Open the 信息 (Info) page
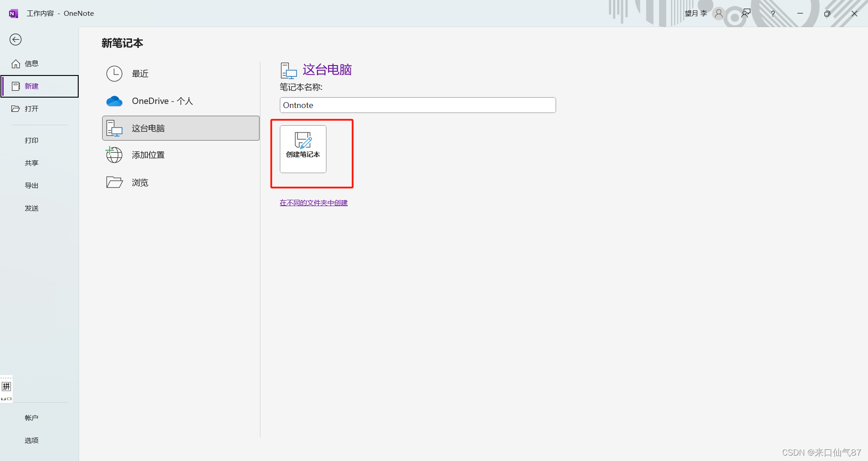The height and width of the screenshot is (461, 868). [39, 64]
